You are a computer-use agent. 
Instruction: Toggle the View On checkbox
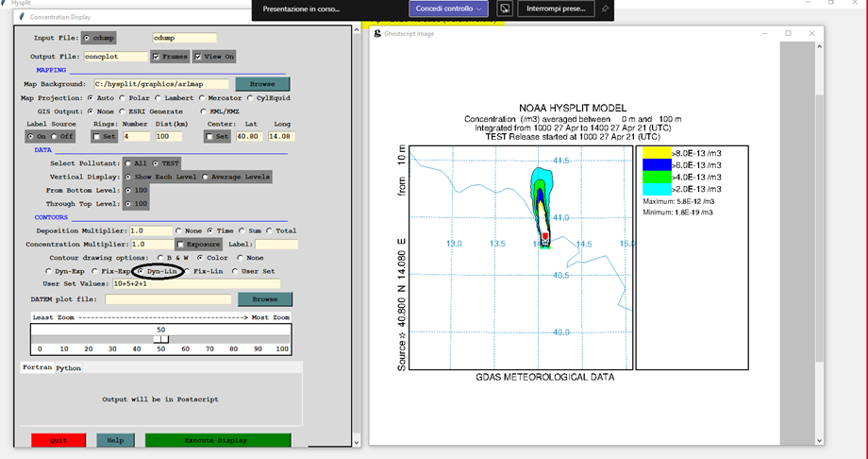coord(197,57)
